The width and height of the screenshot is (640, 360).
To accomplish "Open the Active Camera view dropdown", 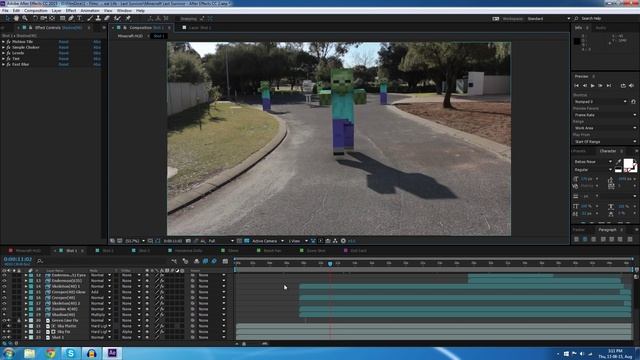I will (267, 241).
